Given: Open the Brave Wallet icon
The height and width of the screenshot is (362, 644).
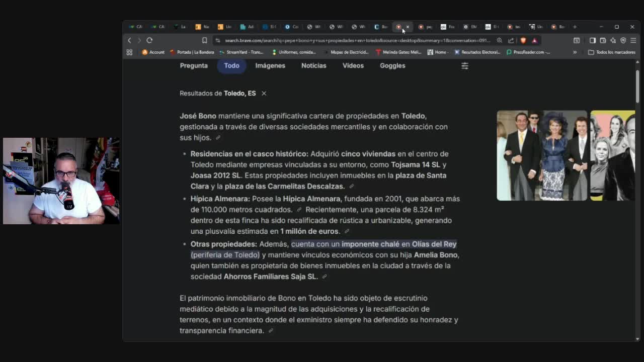Looking at the screenshot, I should pyautogui.click(x=603, y=40).
